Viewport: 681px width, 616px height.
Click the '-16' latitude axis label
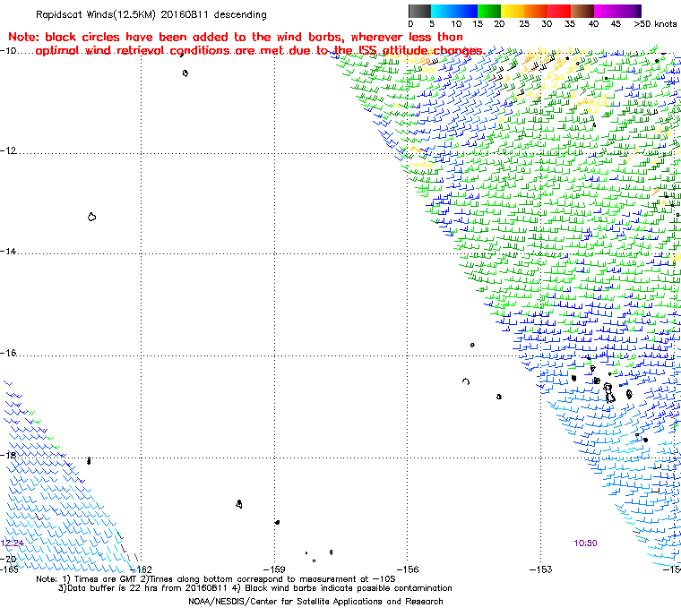coord(9,353)
